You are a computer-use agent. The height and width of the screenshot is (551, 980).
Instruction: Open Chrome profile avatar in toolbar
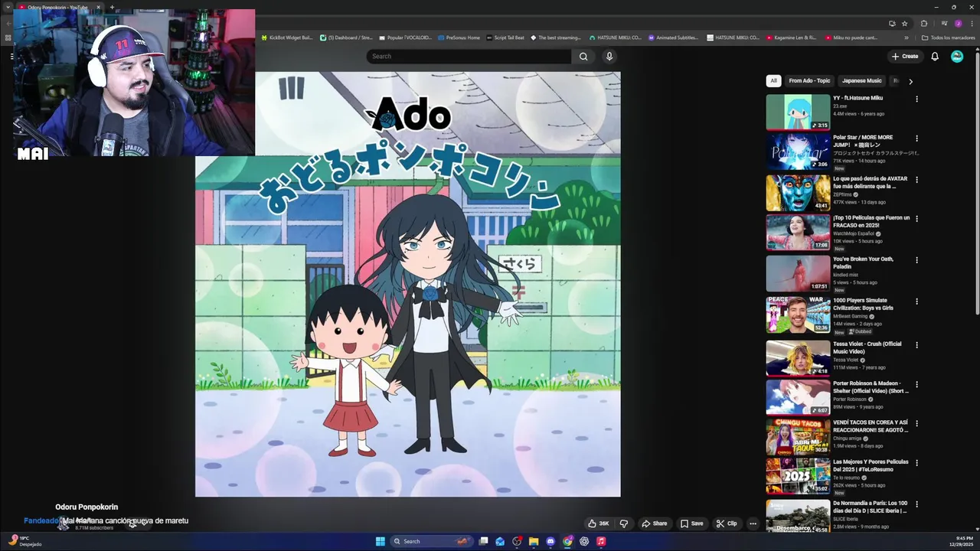click(x=958, y=24)
